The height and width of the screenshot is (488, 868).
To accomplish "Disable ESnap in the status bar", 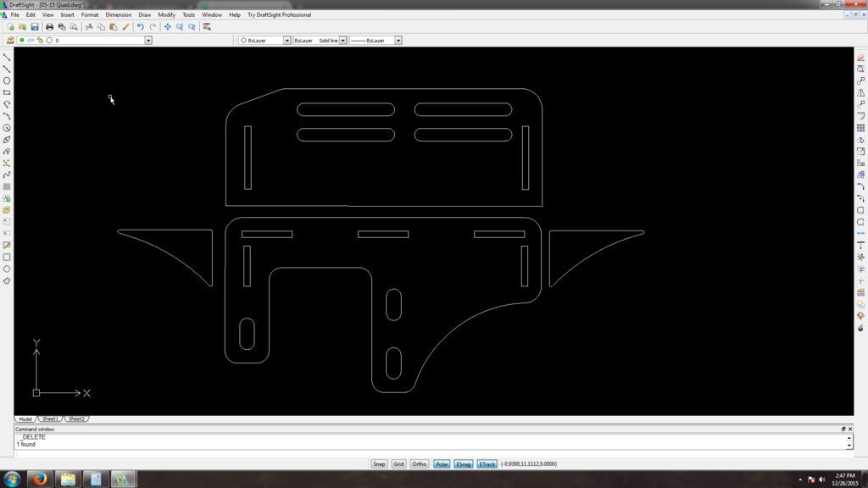I will 464,464.
